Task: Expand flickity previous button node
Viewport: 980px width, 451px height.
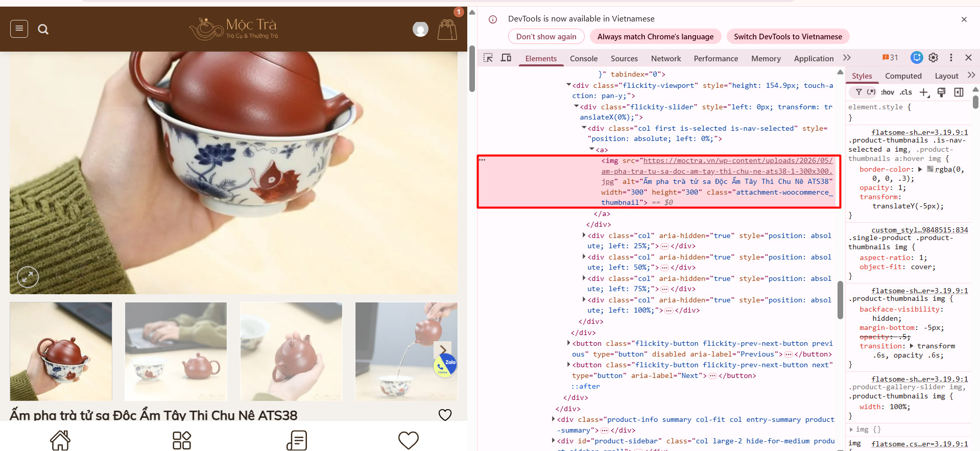Action: click(568, 343)
